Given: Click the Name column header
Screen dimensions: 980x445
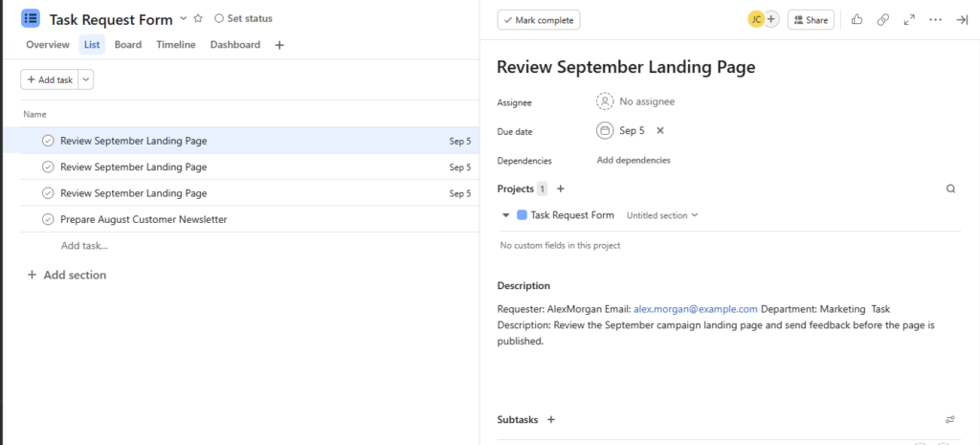Looking at the screenshot, I should [35, 115].
